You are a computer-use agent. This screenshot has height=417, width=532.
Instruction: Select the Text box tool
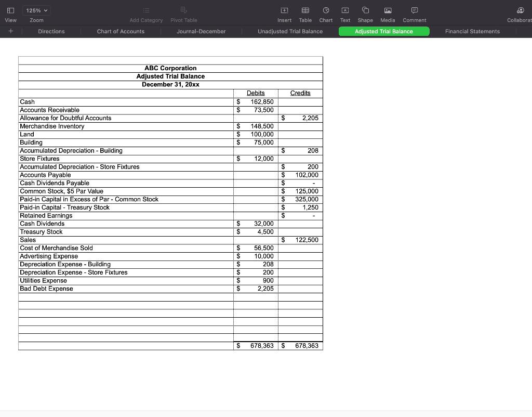345,10
